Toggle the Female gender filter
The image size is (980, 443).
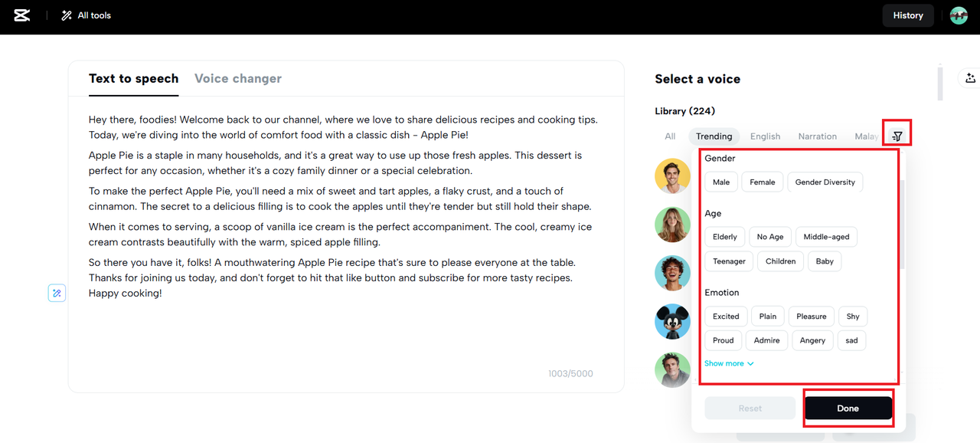(x=763, y=182)
